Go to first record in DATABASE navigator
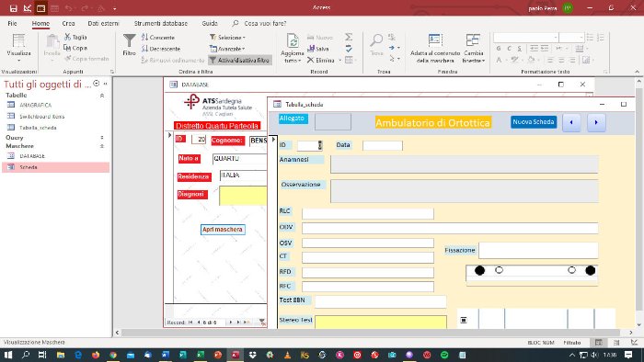 pos(190,322)
